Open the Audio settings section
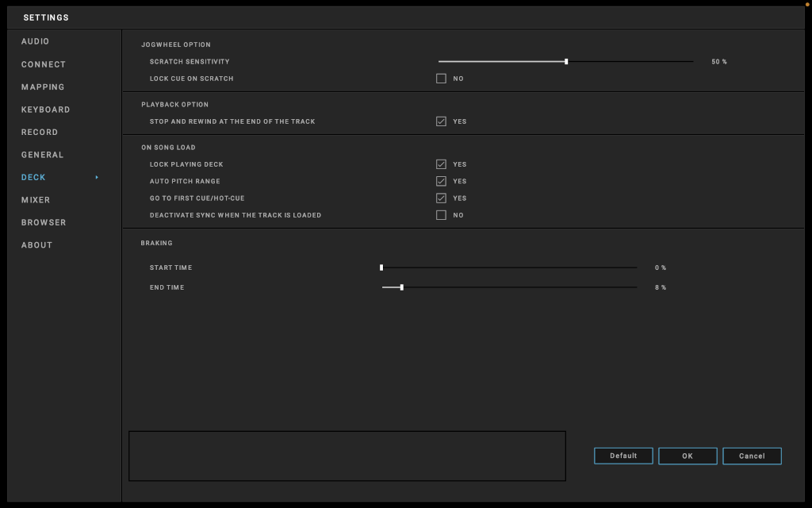Viewport: 812px width, 508px height. click(x=35, y=41)
